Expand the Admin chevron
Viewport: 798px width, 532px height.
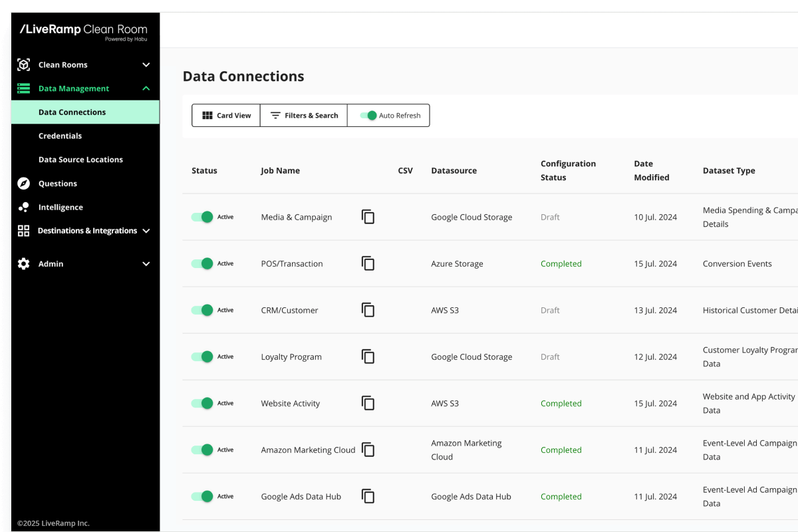click(146, 264)
